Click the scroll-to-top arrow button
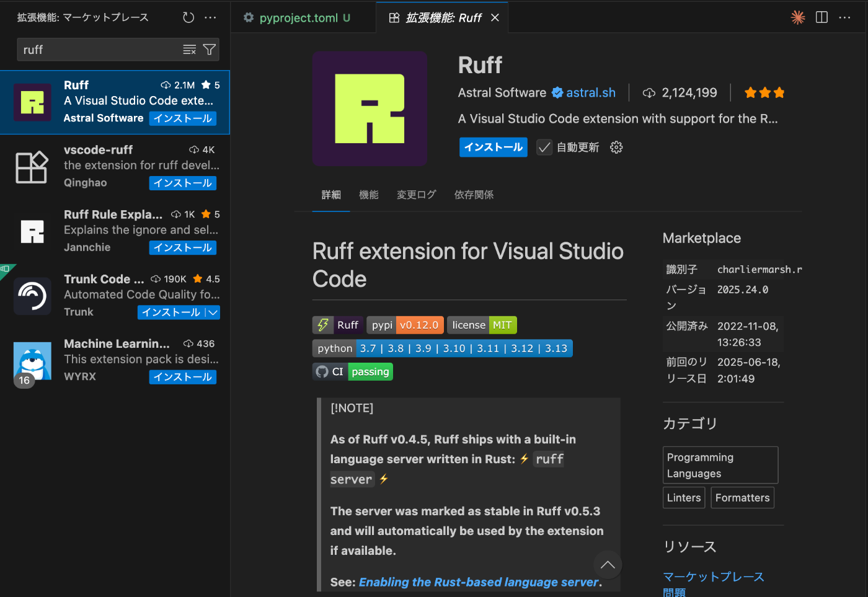Viewport: 868px width, 597px height. pos(608,565)
